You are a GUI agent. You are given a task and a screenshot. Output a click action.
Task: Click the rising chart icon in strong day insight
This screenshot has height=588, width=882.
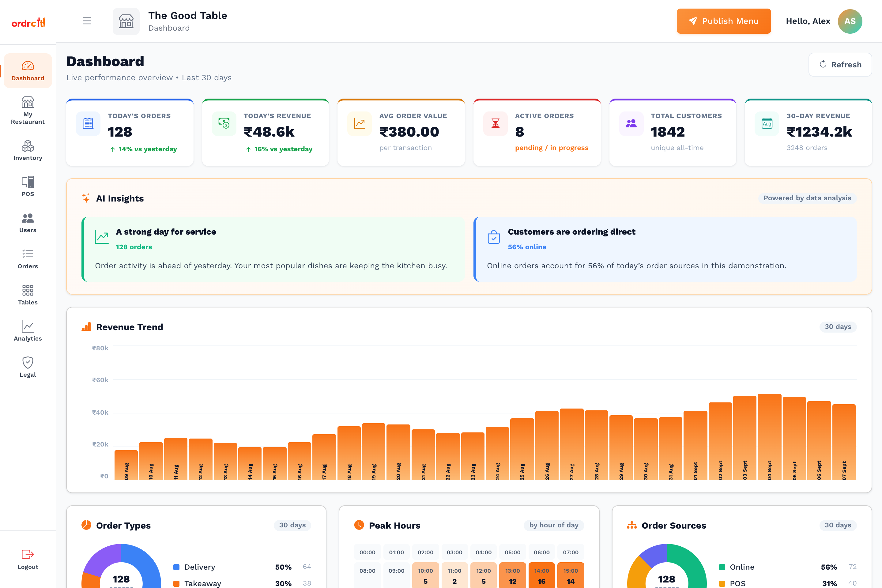tap(102, 237)
